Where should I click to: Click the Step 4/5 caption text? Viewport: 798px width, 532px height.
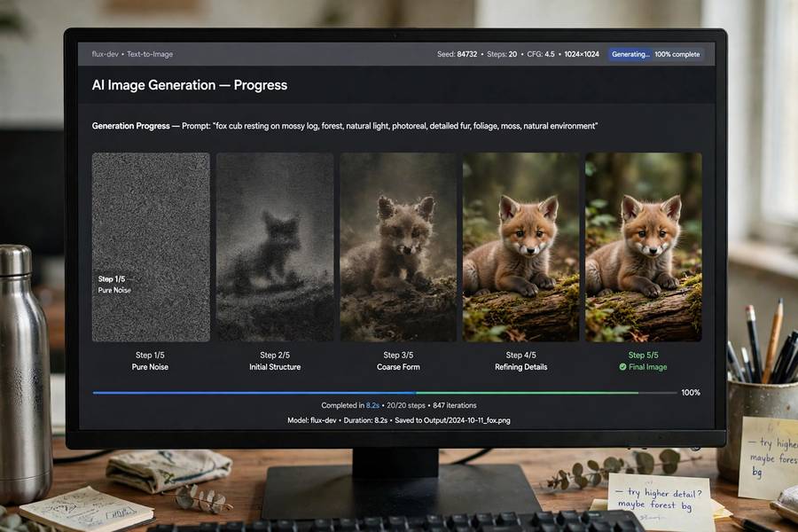(x=520, y=355)
